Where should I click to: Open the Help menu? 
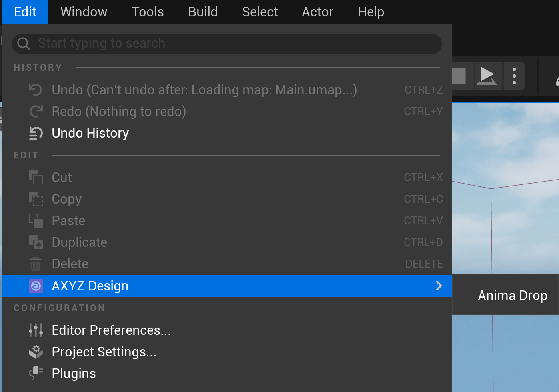coord(371,12)
